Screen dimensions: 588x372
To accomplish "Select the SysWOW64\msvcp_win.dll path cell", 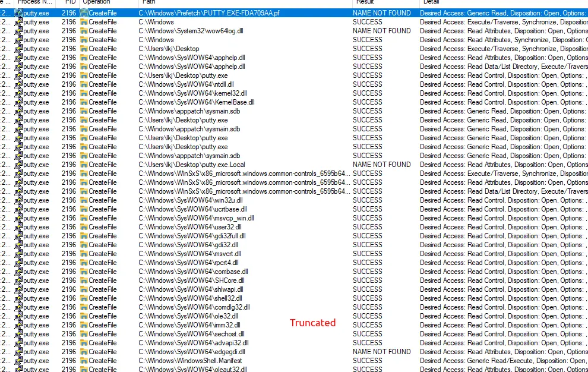I will [196, 218].
